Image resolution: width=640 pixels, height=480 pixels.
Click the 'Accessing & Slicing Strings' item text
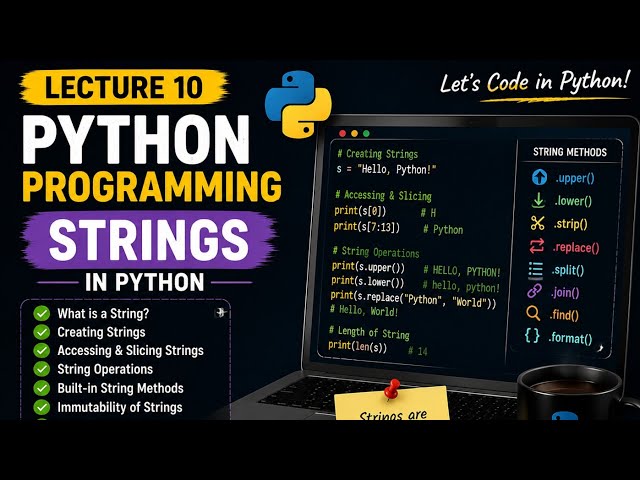coord(130,351)
